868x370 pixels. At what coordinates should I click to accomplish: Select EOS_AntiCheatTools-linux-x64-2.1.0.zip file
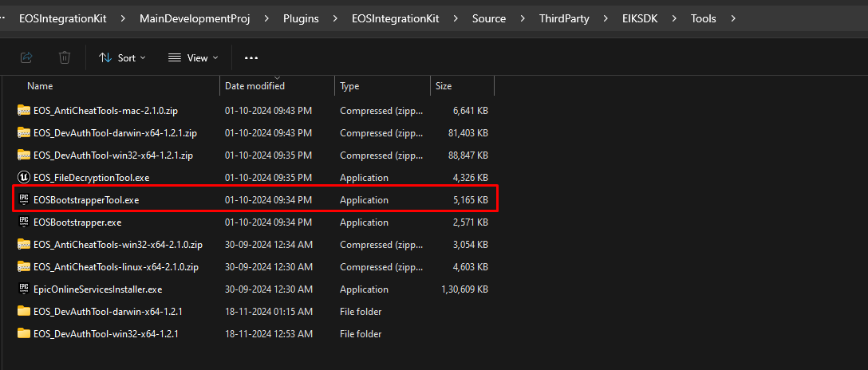tap(116, 267)
